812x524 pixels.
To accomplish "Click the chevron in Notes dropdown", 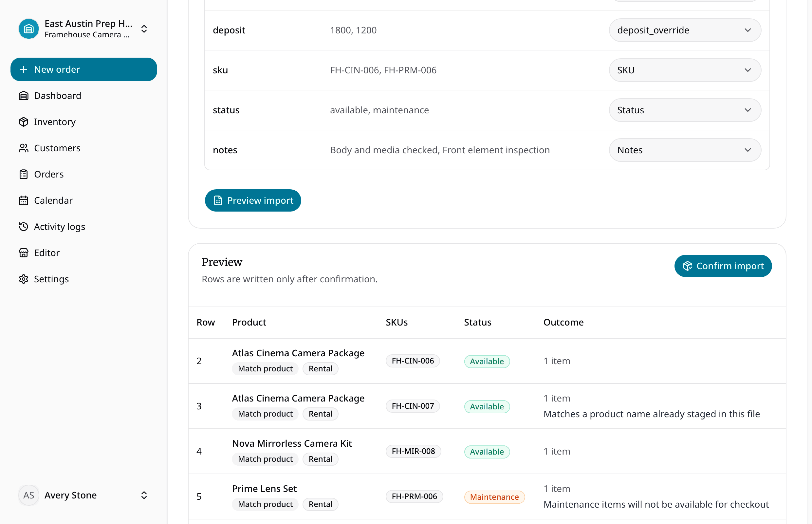I will (x=748, y=150).
